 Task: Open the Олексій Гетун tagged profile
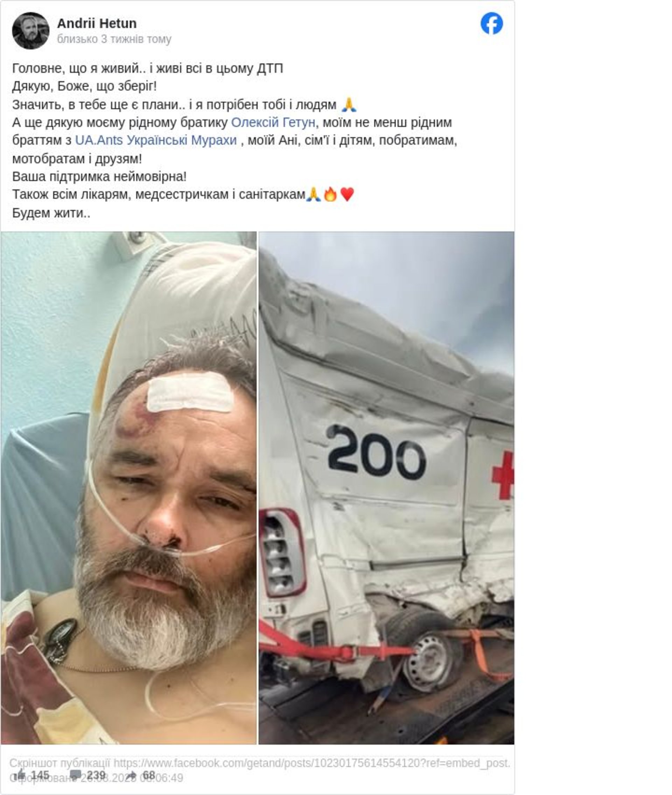tap(273, 123)
